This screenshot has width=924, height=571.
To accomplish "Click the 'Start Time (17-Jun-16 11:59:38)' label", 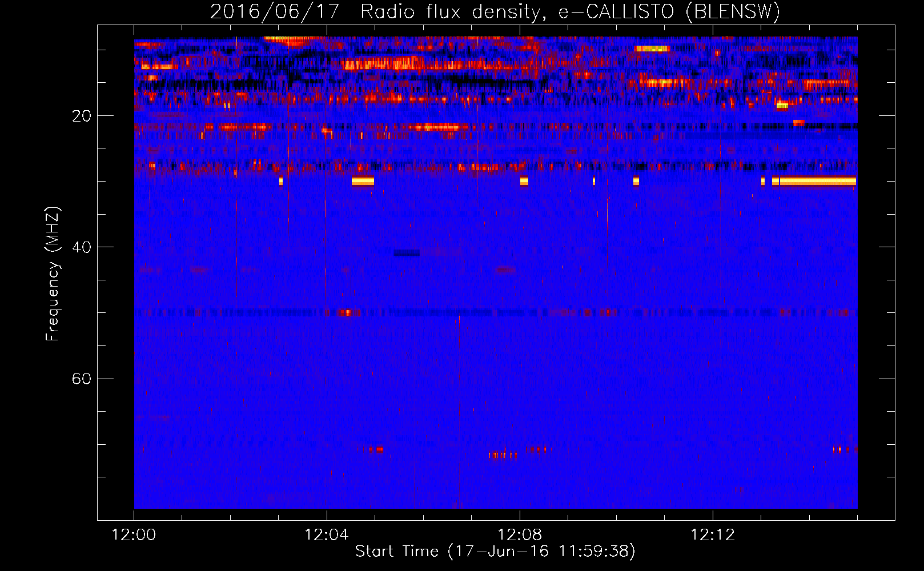I will pyautogui.click(x=495, y=551).
